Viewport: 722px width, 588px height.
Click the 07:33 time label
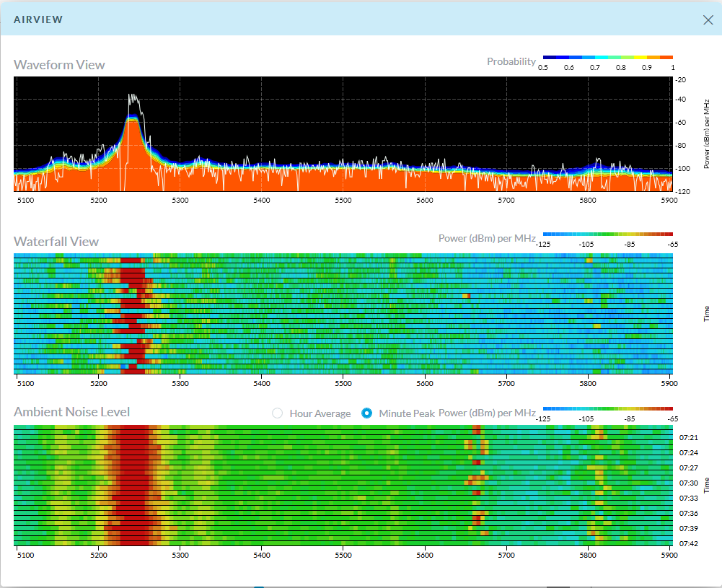pos(688,499)
